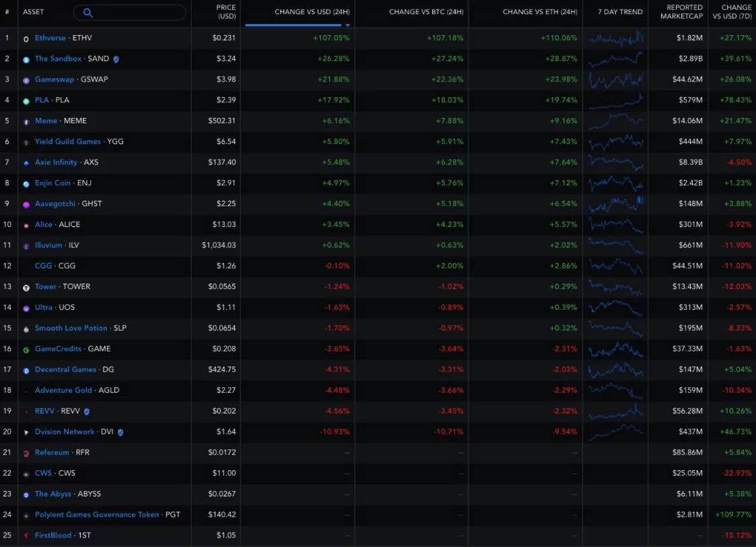Click the Illuvium coin logo

[26, 247]
